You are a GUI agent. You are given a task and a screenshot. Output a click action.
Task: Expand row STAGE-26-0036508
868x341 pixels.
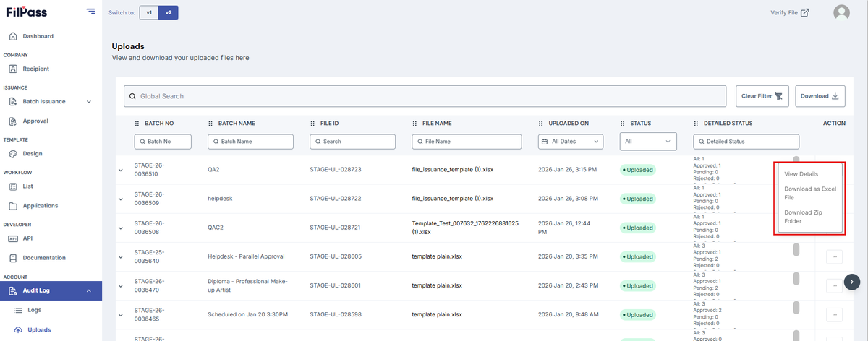pyautogui.click(x=121, y=228)
